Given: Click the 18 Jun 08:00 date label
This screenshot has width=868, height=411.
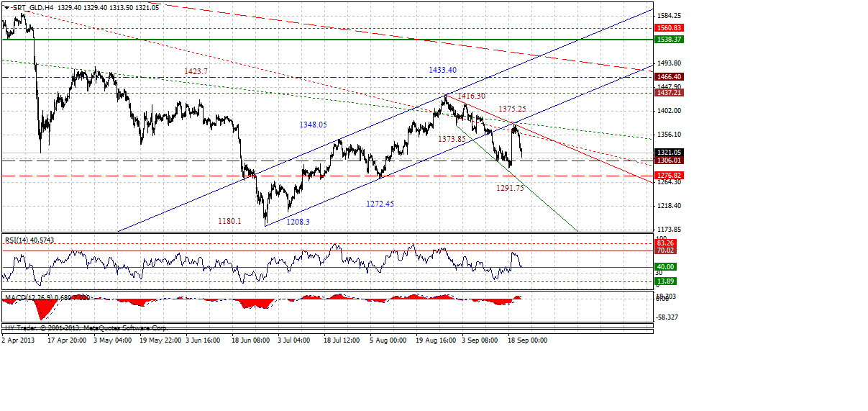Looking at the screenshot, I should coord(250,340).
